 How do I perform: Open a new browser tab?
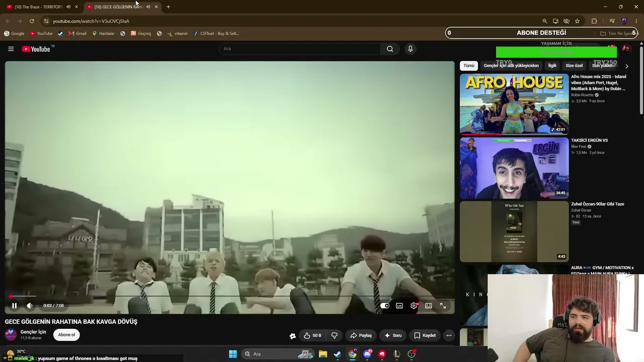pos(168,7)
